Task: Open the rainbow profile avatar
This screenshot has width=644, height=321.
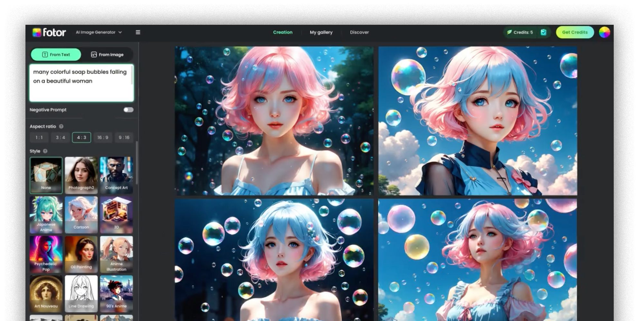Action: point(604,32)
